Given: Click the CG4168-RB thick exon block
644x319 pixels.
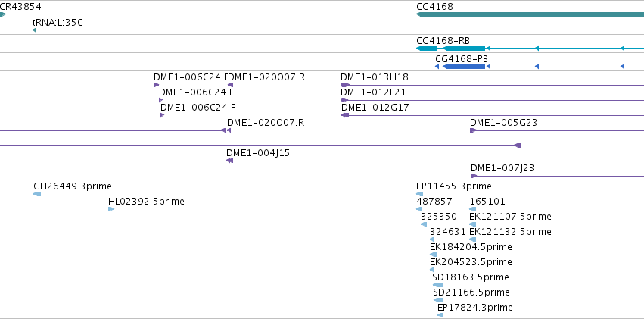Looking at the screenshot, I should click(x=465, y=48).
